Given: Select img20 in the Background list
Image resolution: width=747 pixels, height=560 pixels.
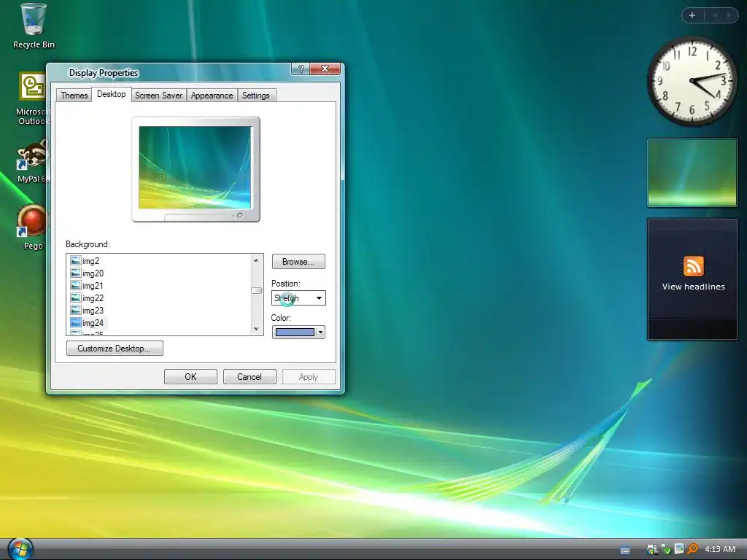Looking at the screenshot, I should tap(93, 273).
